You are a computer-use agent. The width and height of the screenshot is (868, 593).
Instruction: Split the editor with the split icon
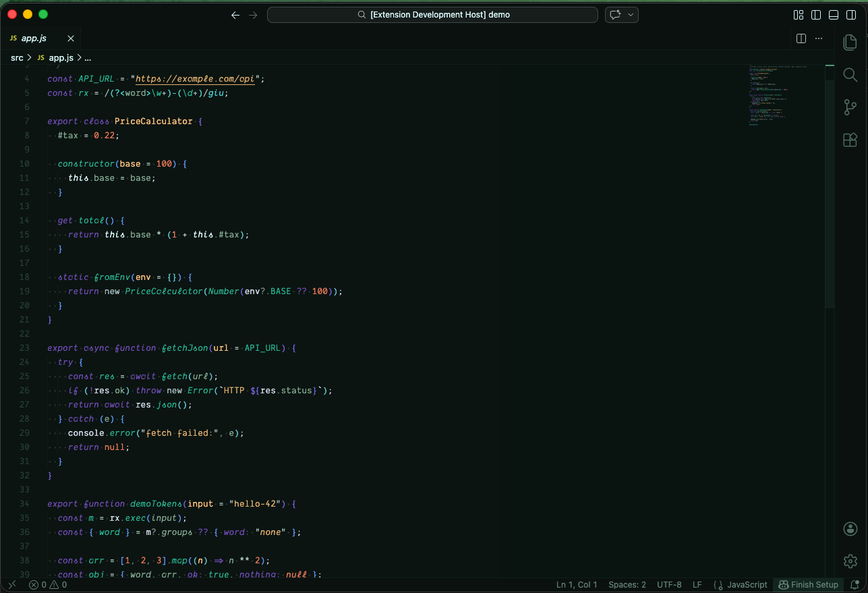tap(801, 38)
